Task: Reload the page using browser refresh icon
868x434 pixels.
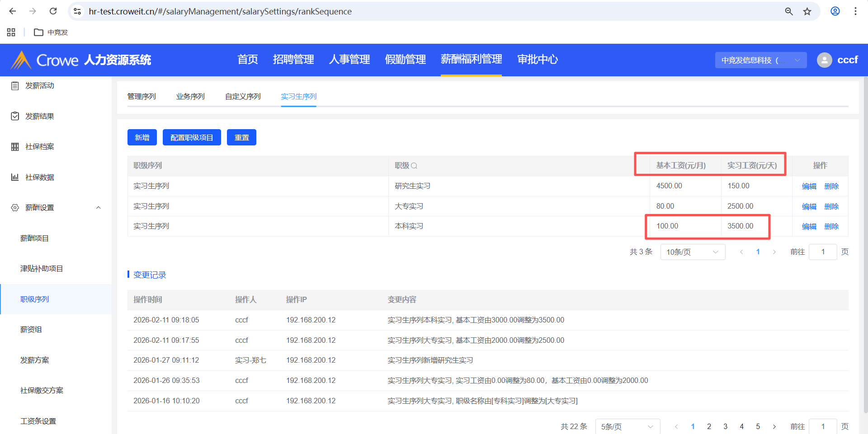Action: 53,11
